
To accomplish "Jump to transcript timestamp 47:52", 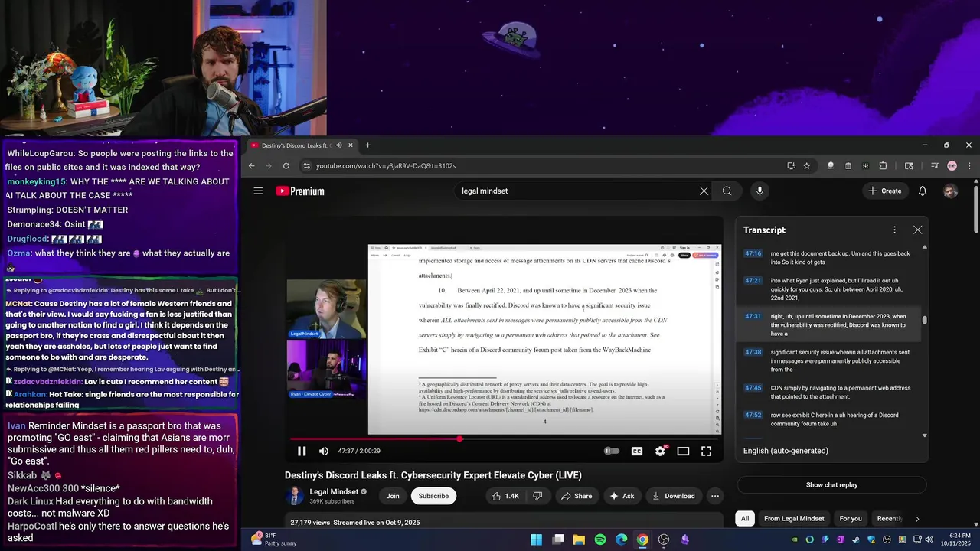I will pyautogui.click(x=753, y=416).
